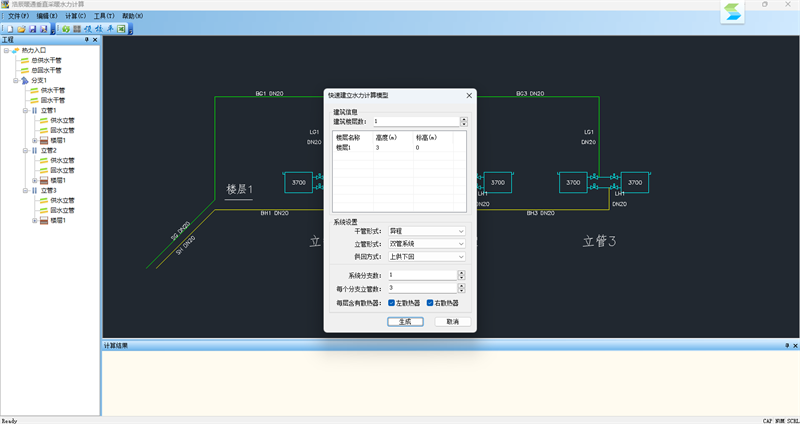Click the Excel export toolbar icon
The image size is (800, 424).
tap(122, 29)
